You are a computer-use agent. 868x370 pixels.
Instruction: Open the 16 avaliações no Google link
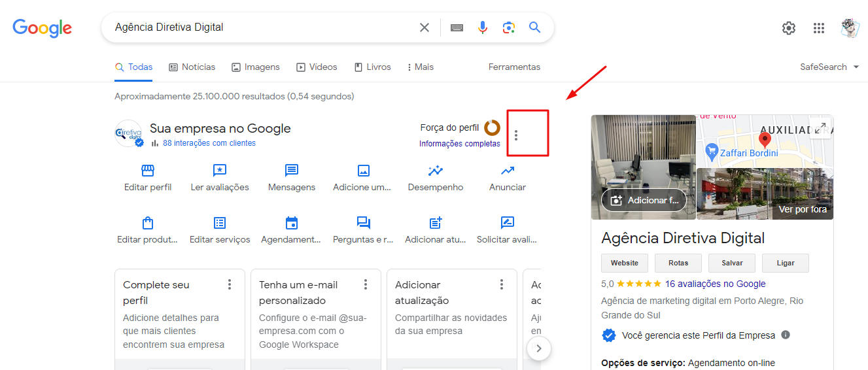click(x=715, y=284)
